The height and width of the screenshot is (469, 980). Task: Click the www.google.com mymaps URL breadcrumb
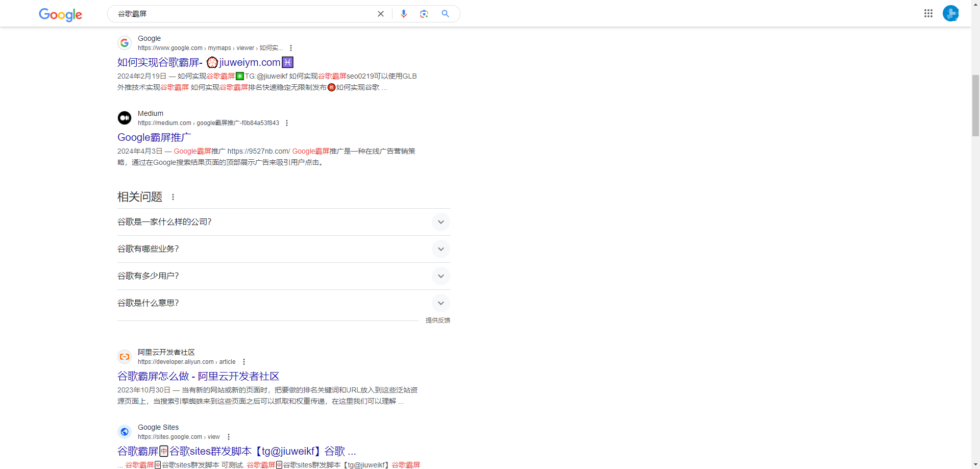[x=210, y=48]
